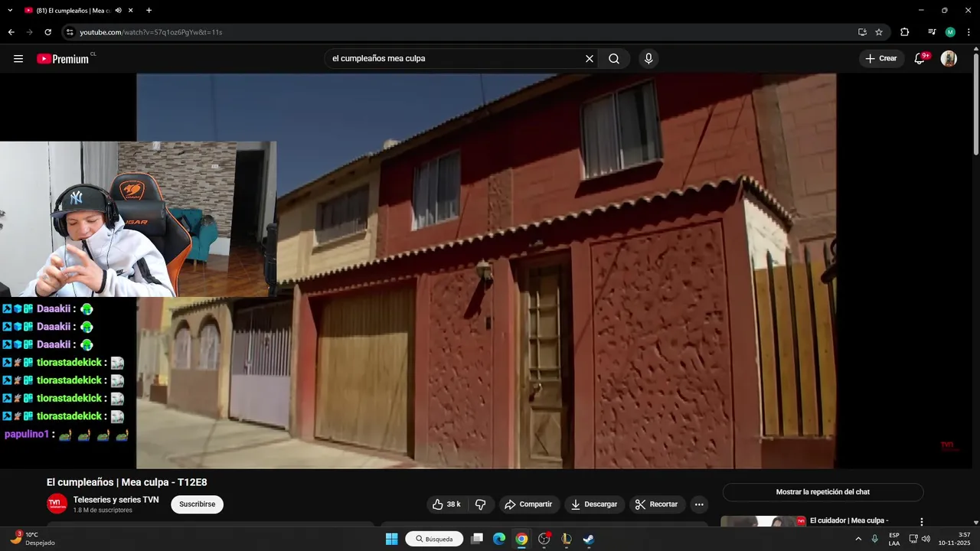Open the Windows Start menu
Viewport: 980px width, 551px height.
[x=391, y=539]
